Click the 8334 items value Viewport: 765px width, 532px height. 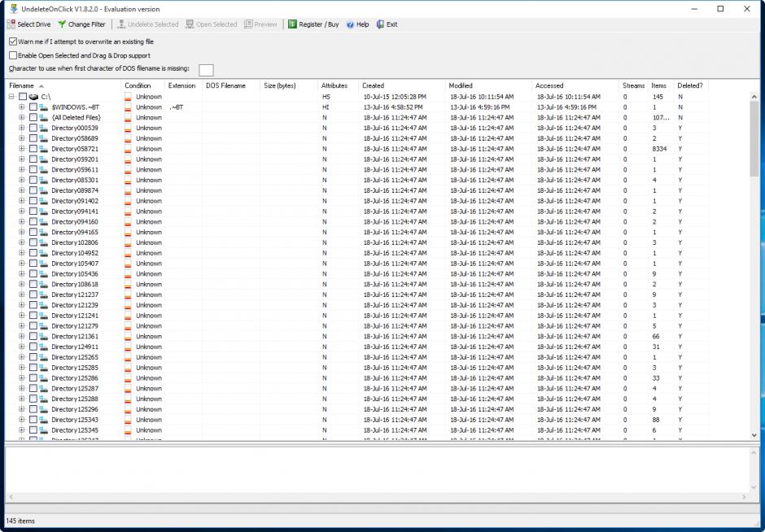click(659, 149)
